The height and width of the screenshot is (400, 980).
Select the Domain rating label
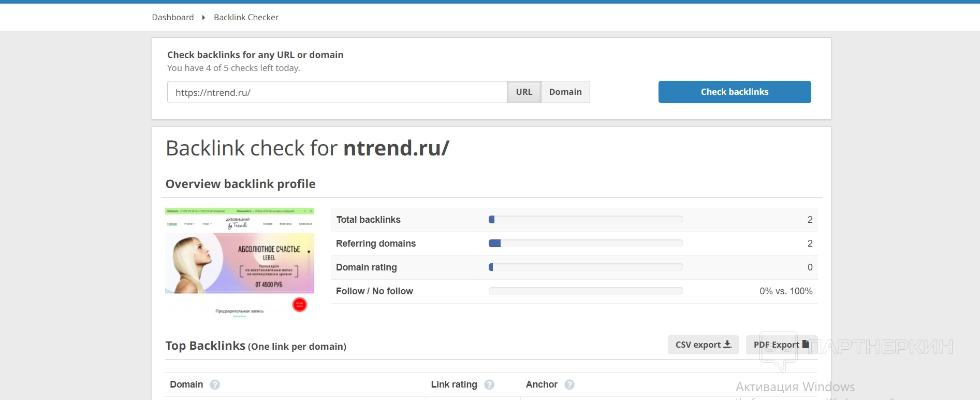(367, 267)
